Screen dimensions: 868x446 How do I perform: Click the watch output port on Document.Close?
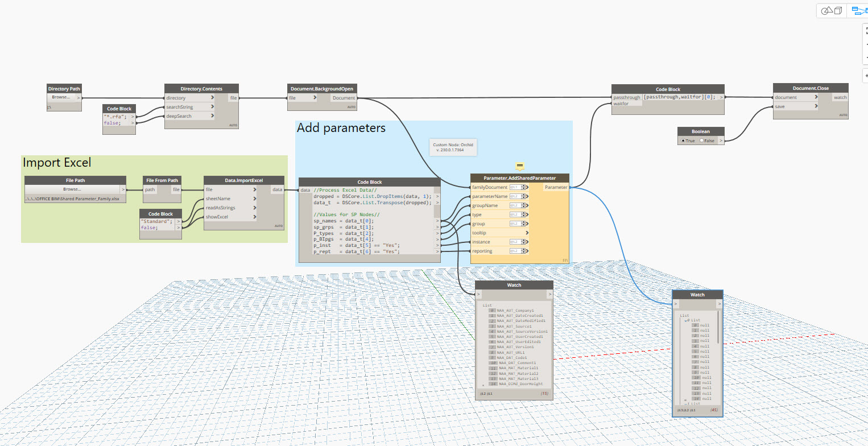[840, 97]
